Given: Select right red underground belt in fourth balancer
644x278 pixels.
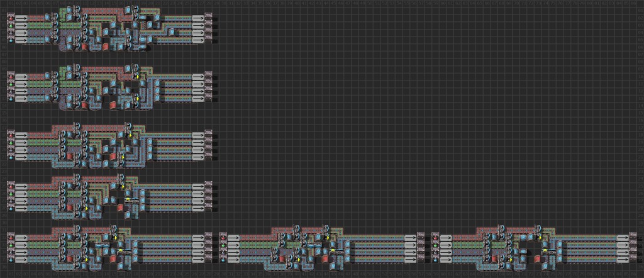Looking at the screenshot, I should click(x=121, y=209).
